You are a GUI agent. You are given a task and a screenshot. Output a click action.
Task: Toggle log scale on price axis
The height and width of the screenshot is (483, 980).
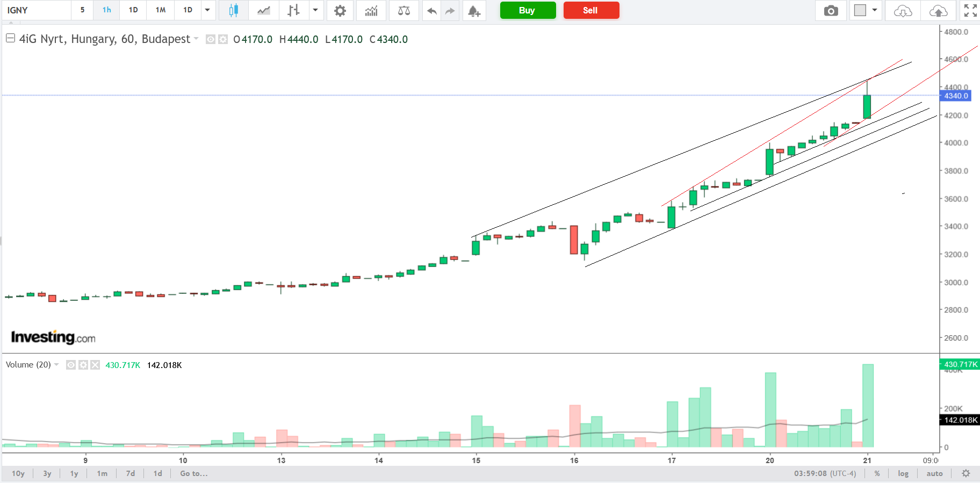[903, 473]
